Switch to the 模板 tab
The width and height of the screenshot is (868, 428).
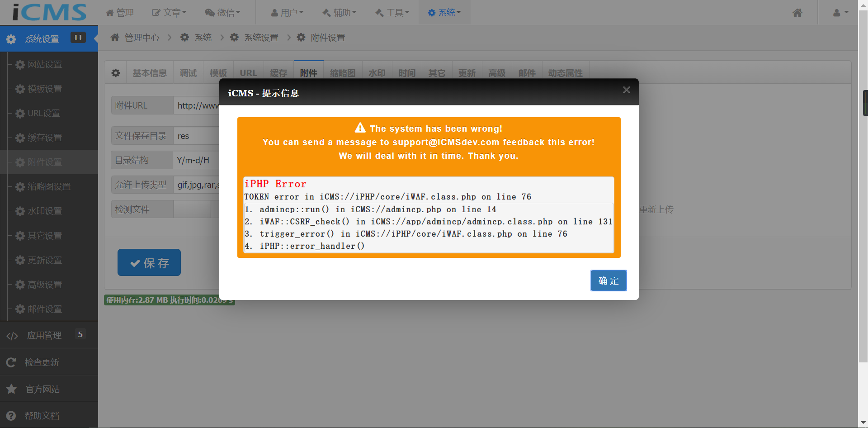218,73
